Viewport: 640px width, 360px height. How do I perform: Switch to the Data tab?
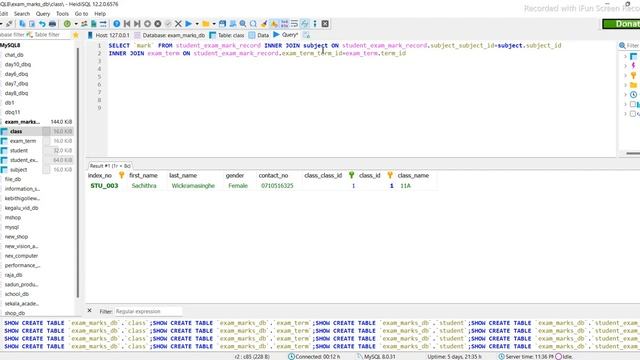click(x=259, y=36)
